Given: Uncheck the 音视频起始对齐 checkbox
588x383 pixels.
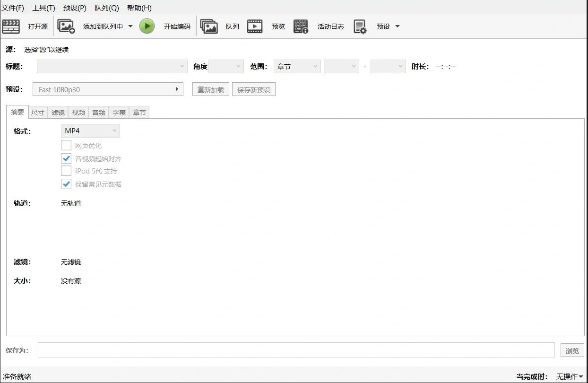Looking at the screenshot, I should click(x=66, y=158).
